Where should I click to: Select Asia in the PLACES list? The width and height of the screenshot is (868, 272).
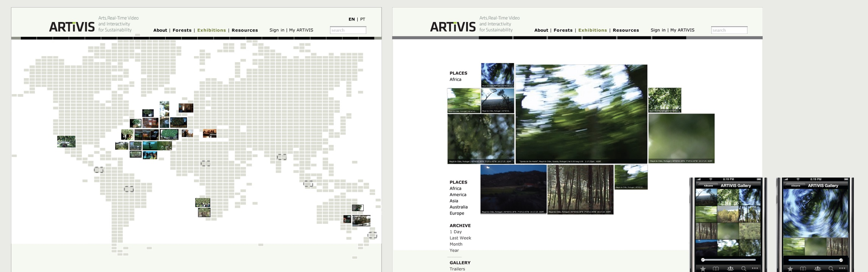click(454, 201)
